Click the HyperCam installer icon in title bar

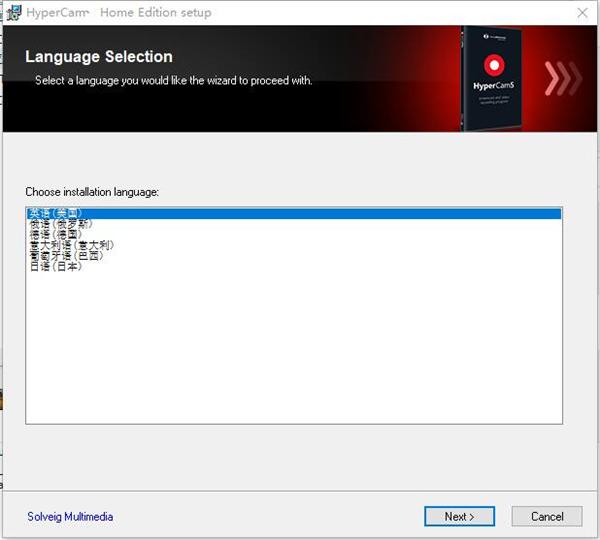click(x=14, y=13)
